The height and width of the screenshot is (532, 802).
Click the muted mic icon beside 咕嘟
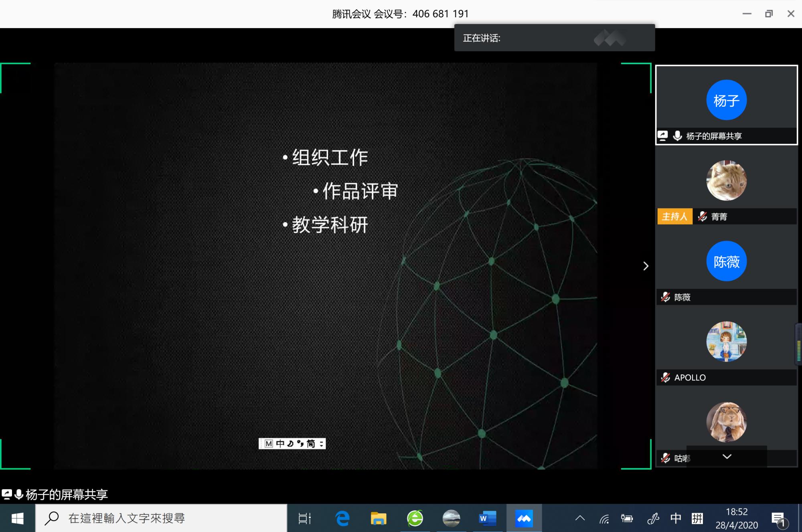tap(666, 458)
